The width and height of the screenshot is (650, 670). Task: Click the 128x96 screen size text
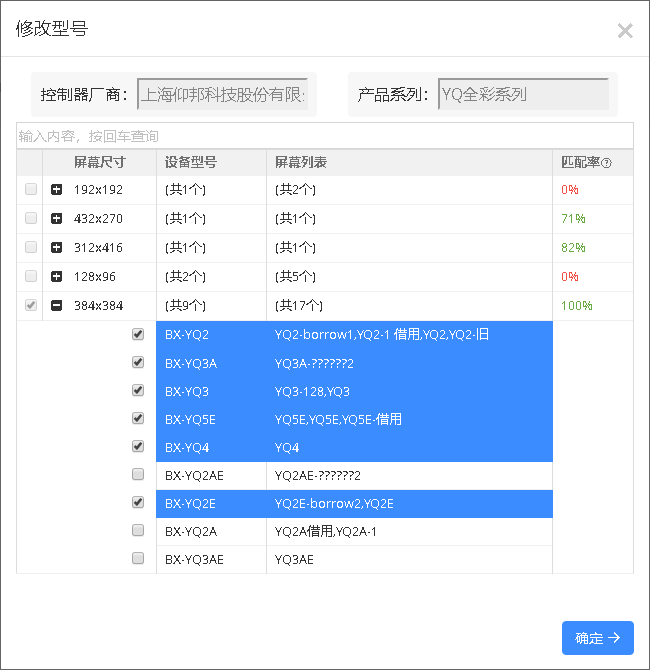coord(94,276)
